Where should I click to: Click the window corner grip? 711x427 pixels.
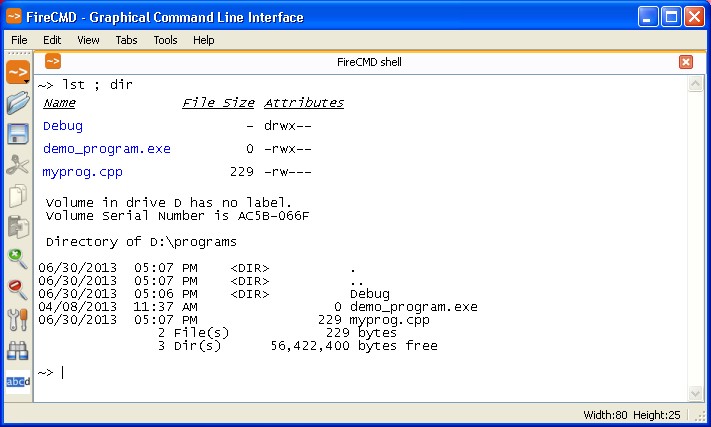[701, 416]
